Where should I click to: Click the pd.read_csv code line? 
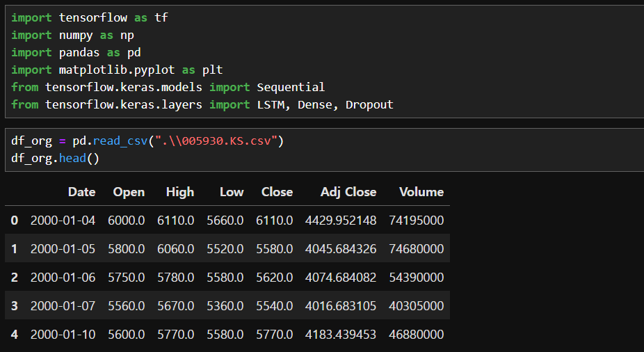[147, 141]
